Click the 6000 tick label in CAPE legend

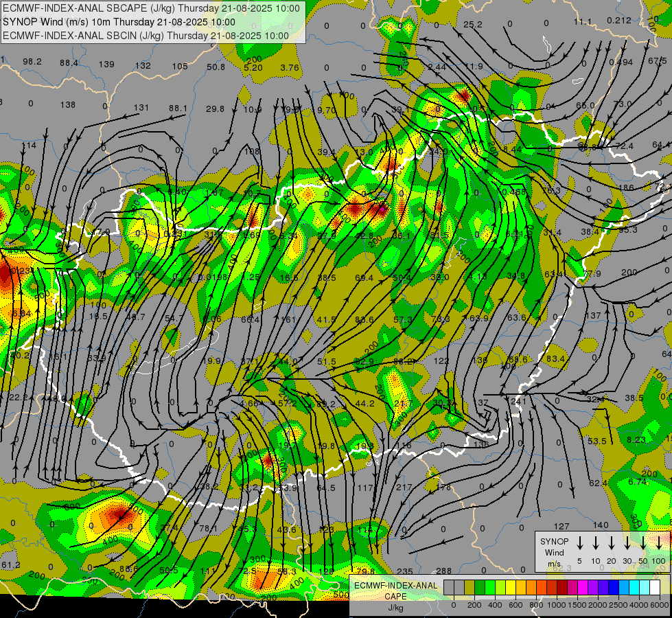[x=659, y=605]
